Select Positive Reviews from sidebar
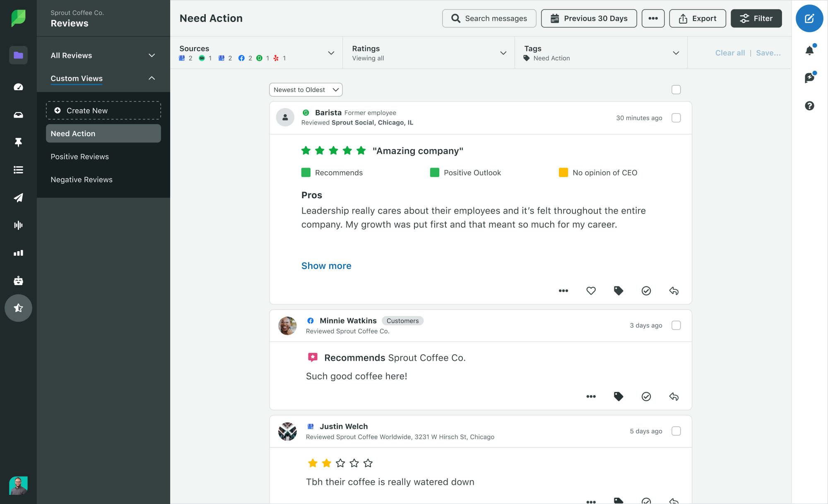 79,156
